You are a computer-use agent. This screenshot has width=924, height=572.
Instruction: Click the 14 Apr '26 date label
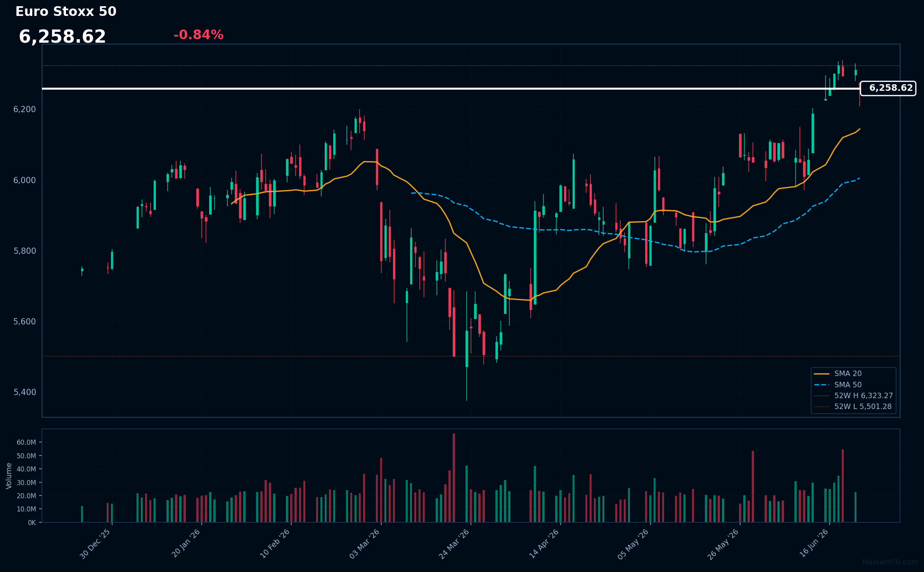[544, 544]
